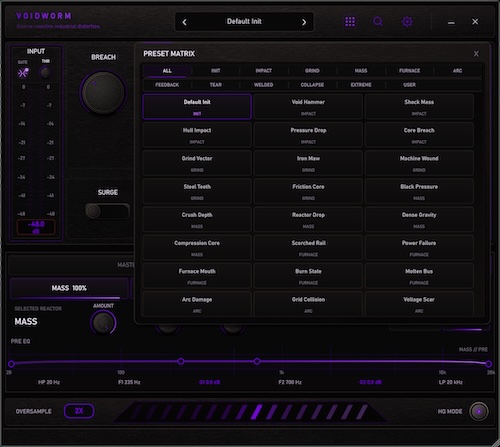Select the IMPACT preset tab
Screen dimensions: 500x447
pyautogui.click(x=264, y=71)
